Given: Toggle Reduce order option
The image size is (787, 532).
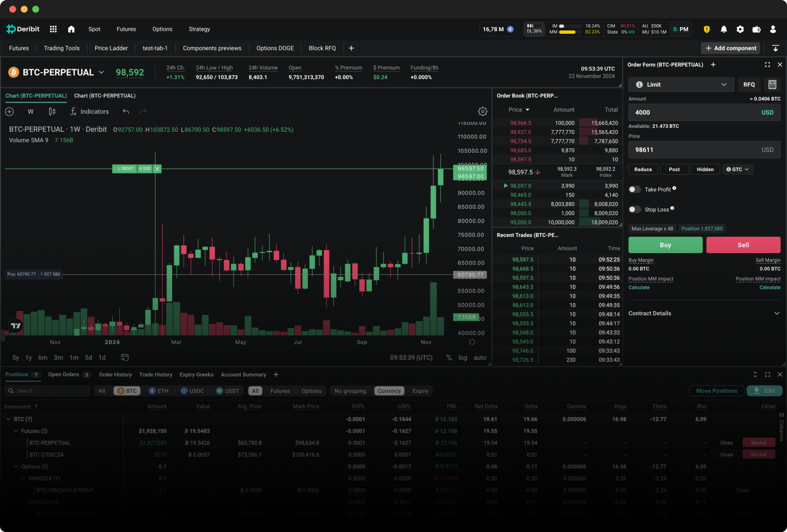Looking at the screenshot, I should [x=643, y=170].
